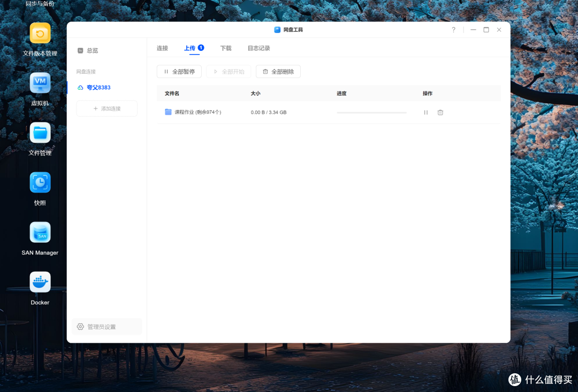Click the 文件名 column header
Image resolution: width=578 pixels, height=392 pixels.
click(x=172, y=94)
